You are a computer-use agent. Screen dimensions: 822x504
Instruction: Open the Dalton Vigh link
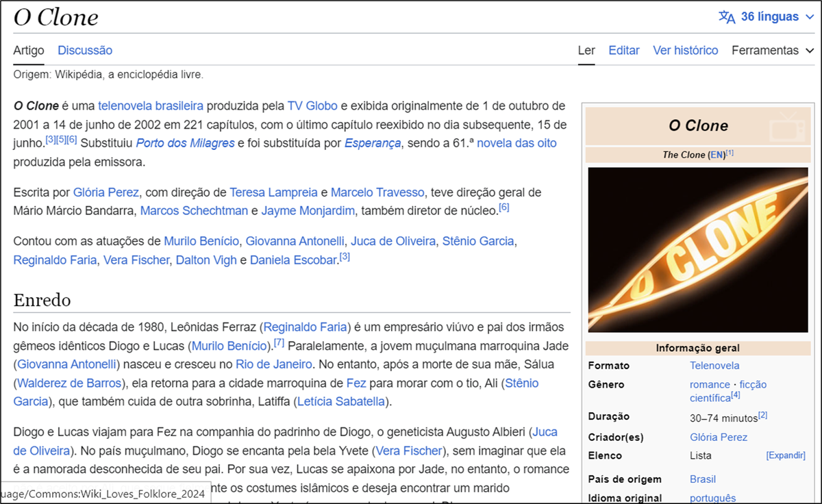(x=206, y=260)
